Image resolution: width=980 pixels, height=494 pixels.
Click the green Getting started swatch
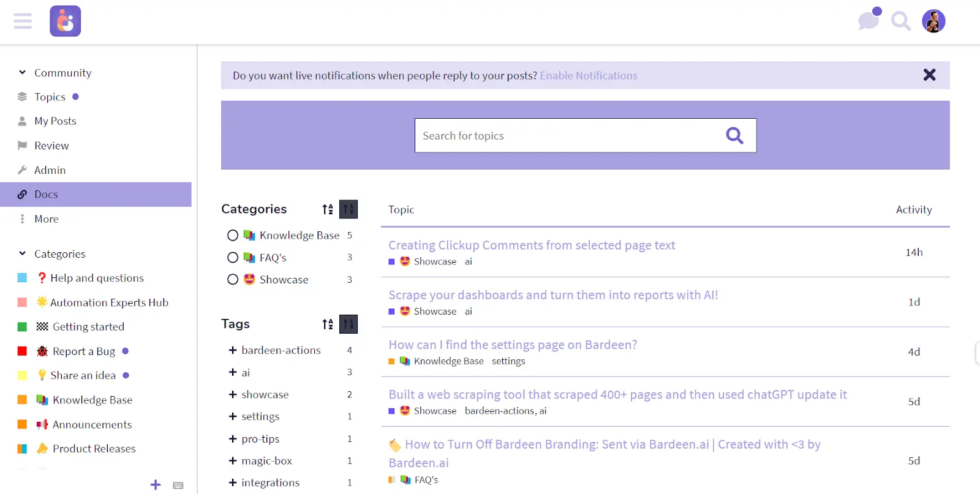[x=22, y=327]
